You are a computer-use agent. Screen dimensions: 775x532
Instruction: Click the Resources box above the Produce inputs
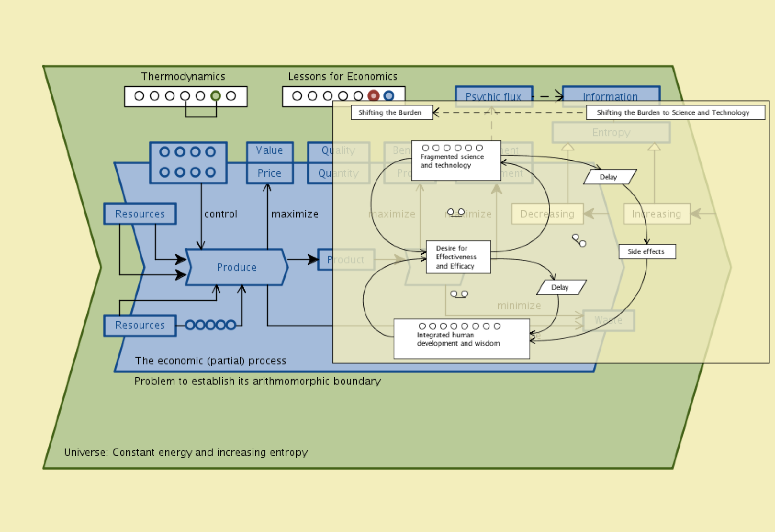pyautogui.click(x=140, y=214)
